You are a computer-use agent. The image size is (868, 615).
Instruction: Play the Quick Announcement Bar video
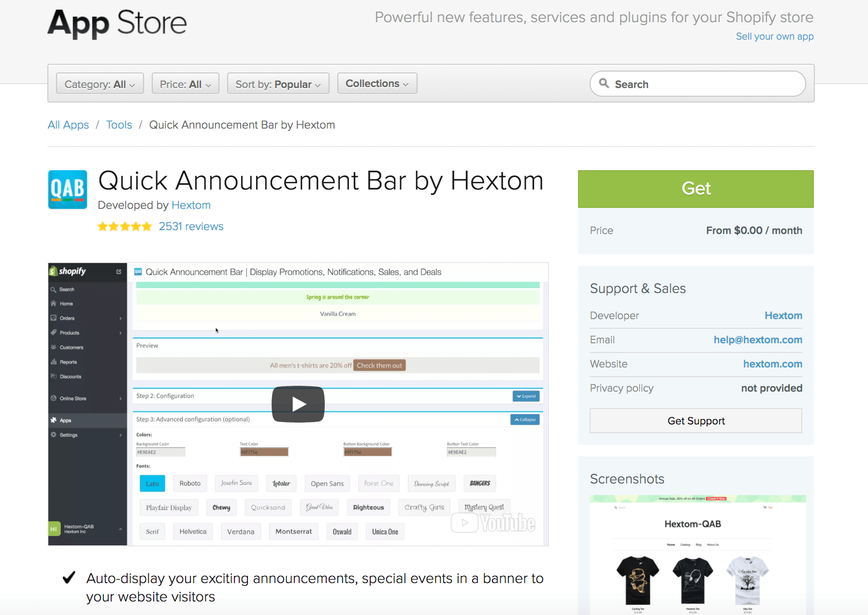click(x=298, y=404)
